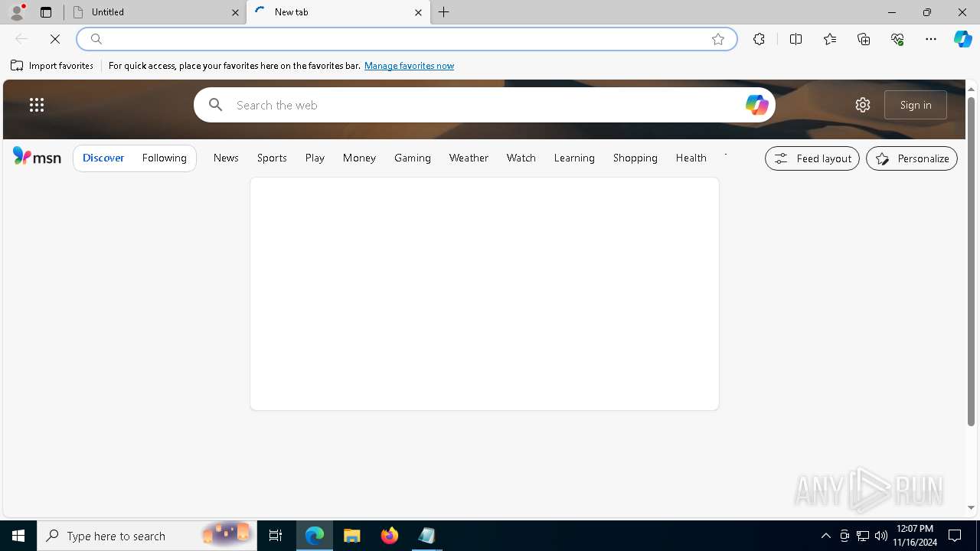
Task: Open Task View on the taskbar
Action: (x=276, y=536)
